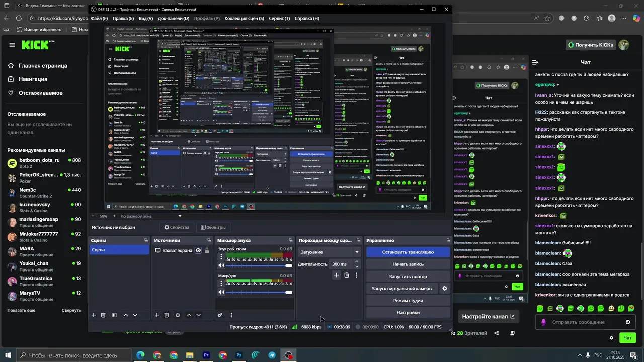
Task: Pop out the Управление dock panel
Action: (x=448, y=241)
